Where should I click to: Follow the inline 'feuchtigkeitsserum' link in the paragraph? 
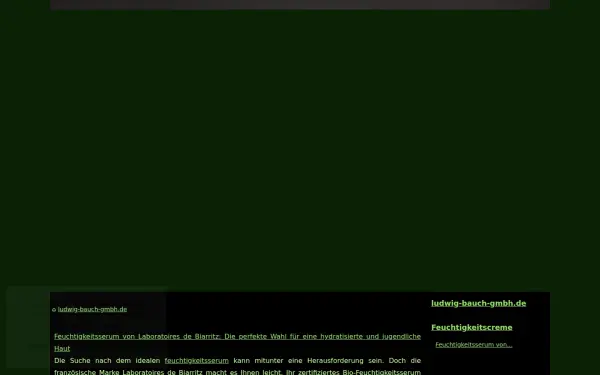(x=196, y=360)
